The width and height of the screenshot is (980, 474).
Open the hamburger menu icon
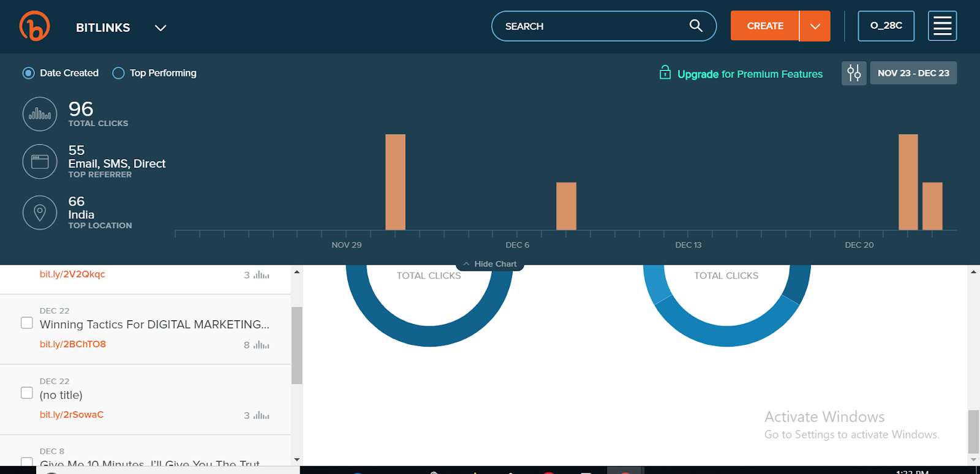(942, 26)
